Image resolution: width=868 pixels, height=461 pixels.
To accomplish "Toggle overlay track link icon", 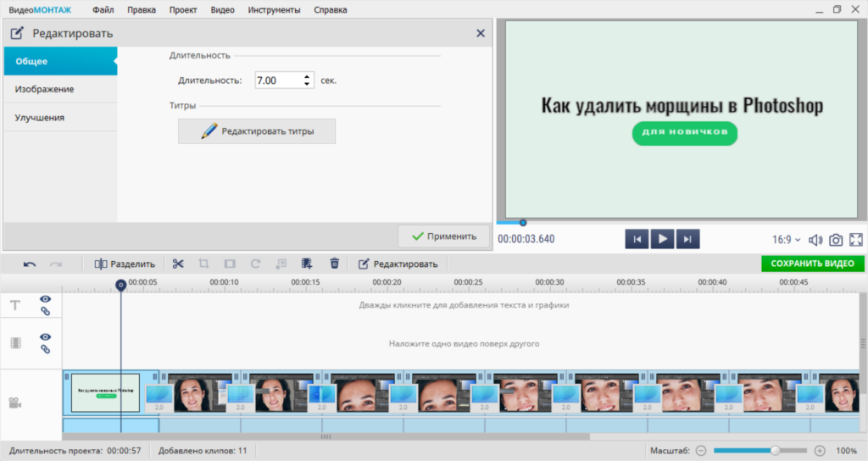I will [46, 349].
